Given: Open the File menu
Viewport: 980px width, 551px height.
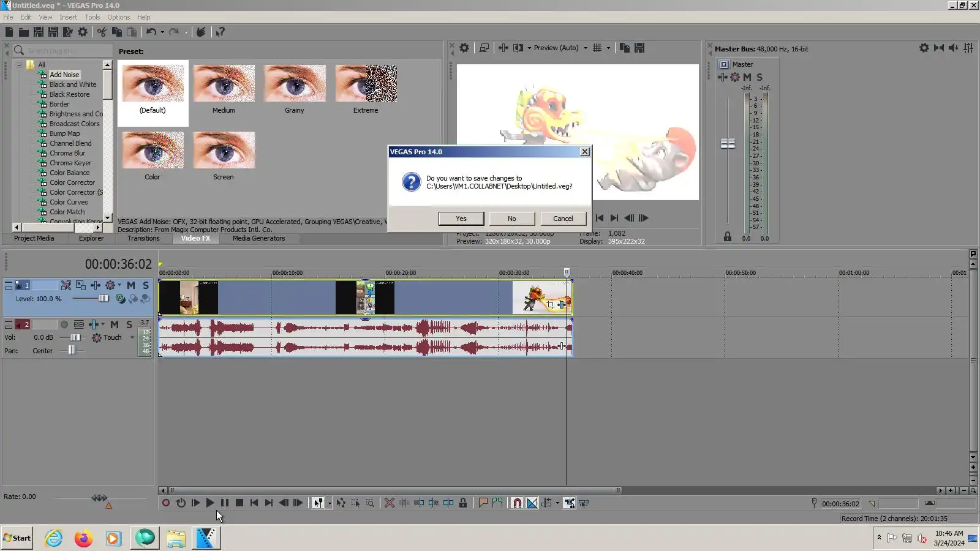Looking at the screenshot, I should (x=8, y=17).
